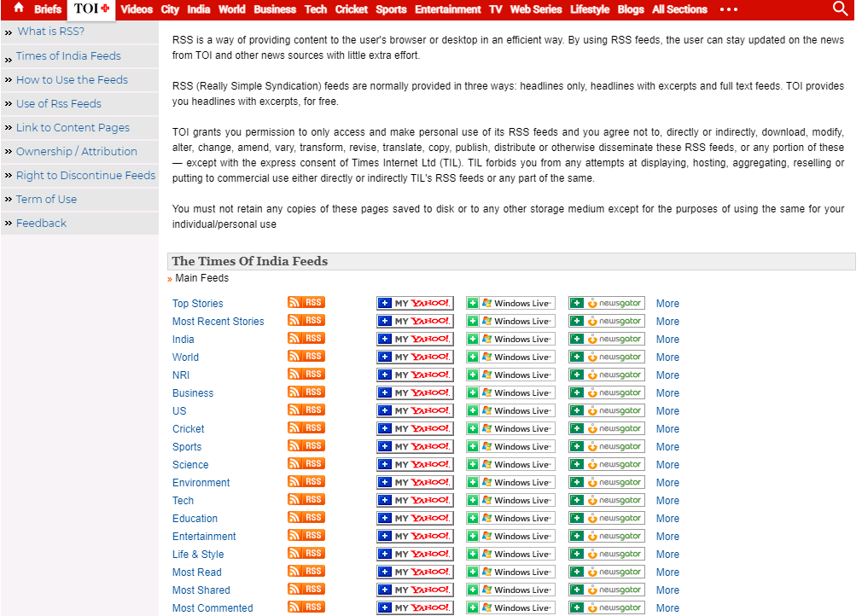Open the search magnifier icon
This screenshot has height=616, width=862.
840,9
